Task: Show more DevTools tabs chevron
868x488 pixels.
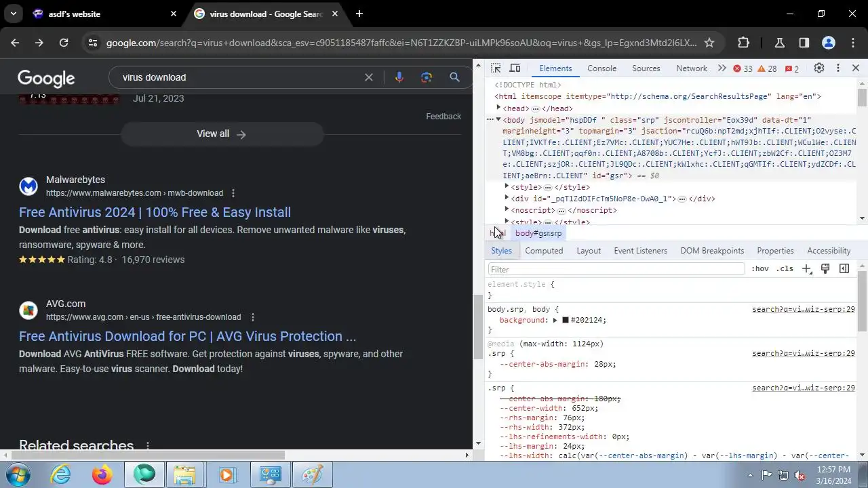Action: pyautogui.click(x=722, y=68)
